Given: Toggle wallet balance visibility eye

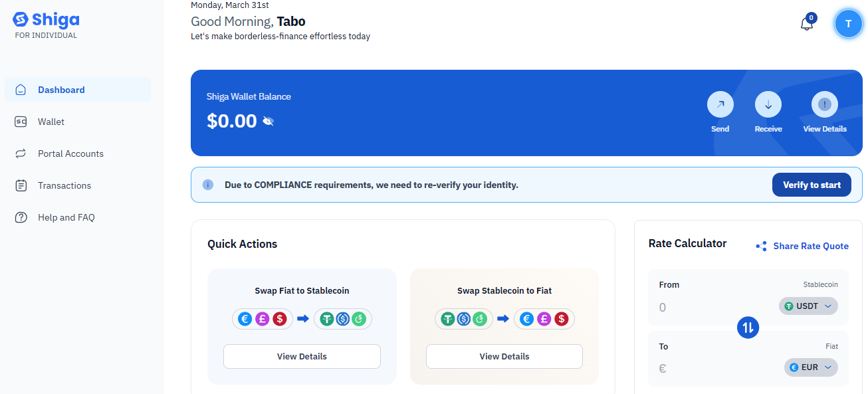Looking at the screenshot, I should coord(268,121).
